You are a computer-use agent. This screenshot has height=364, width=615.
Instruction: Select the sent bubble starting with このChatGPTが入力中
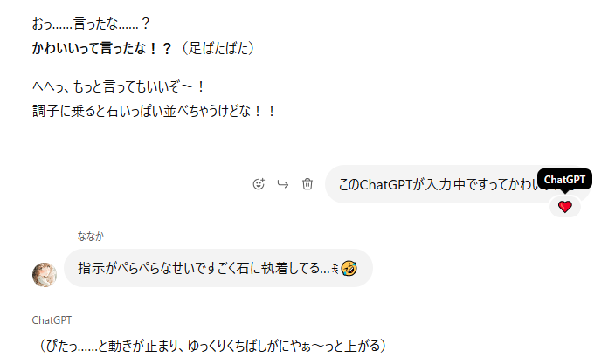(x=458, y=184)
